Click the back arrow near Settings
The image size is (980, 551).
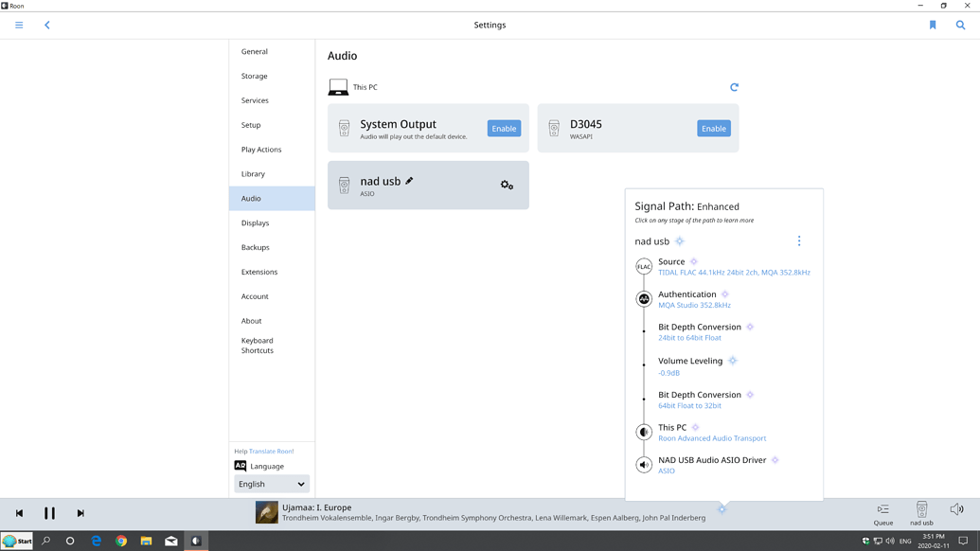pyautogui.click(x=47, y=25)
